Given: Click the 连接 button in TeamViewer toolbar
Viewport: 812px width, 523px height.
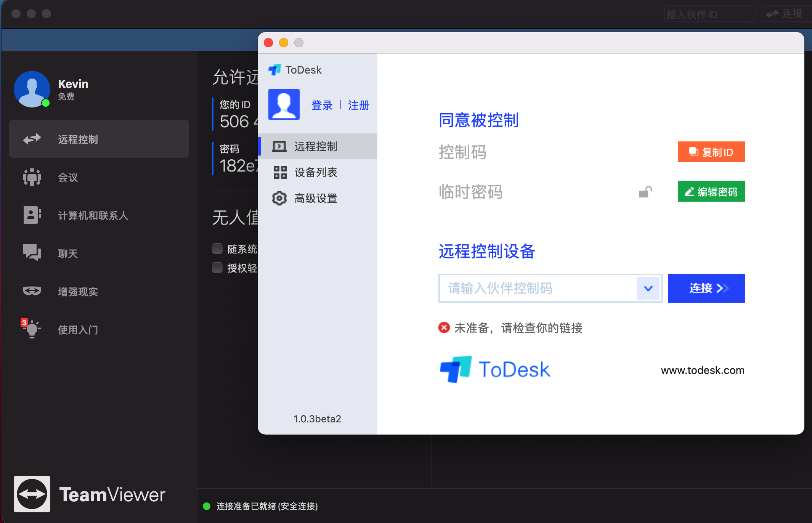Looking at the screenshot, I should click(785, 14).
